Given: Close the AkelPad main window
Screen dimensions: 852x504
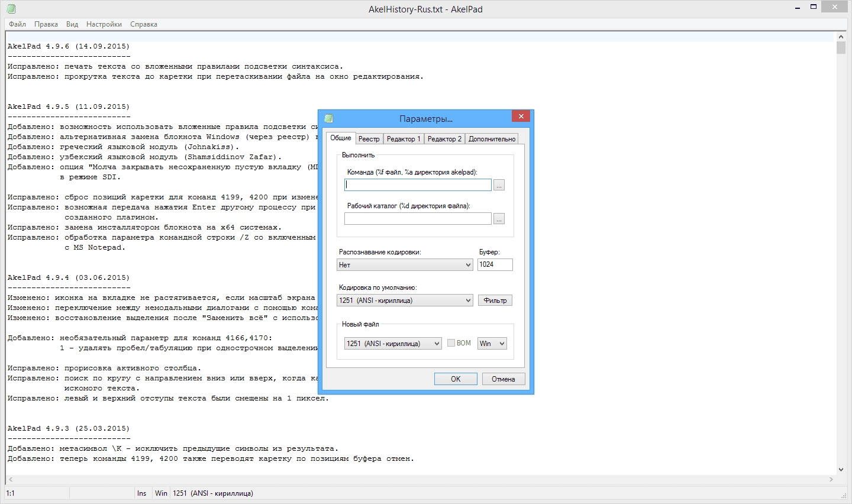Looking at the screenshot, I should click(835, 7).
